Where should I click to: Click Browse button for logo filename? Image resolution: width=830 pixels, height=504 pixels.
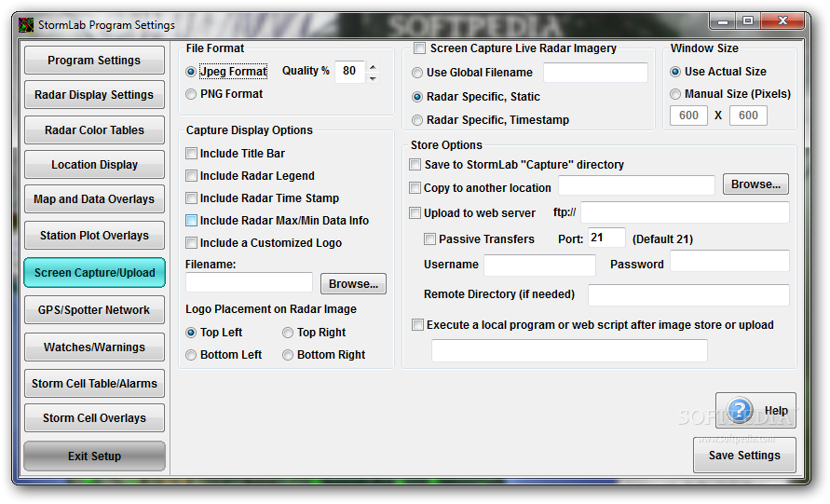tap(353, 284)
